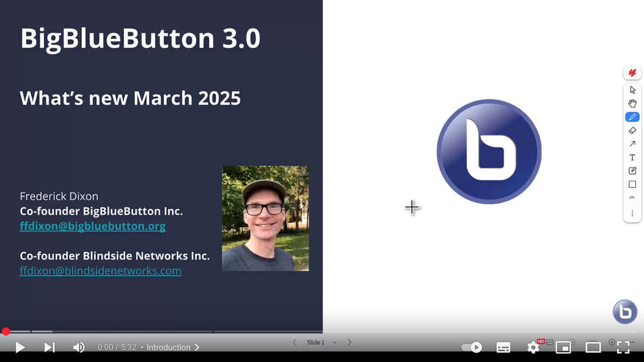Click the BigBlueButton channel watermark logo

coord(625,312)
